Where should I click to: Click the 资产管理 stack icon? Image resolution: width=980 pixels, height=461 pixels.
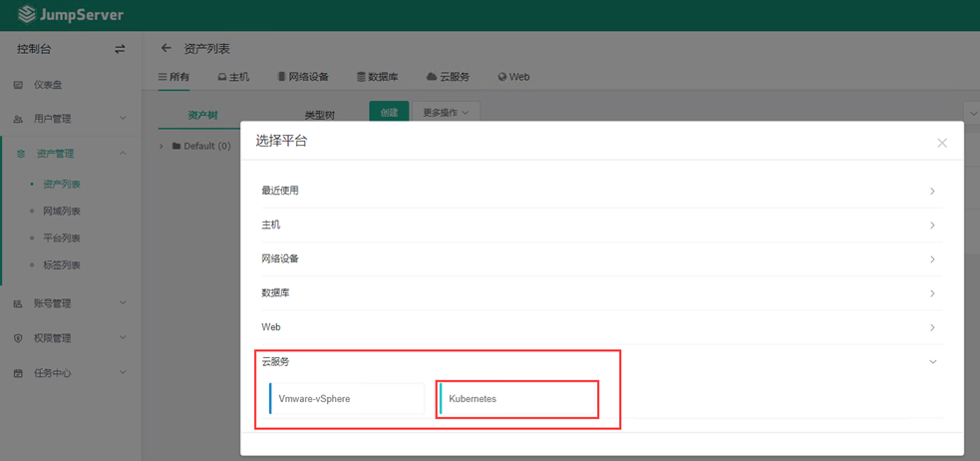[x=21, y=154]
